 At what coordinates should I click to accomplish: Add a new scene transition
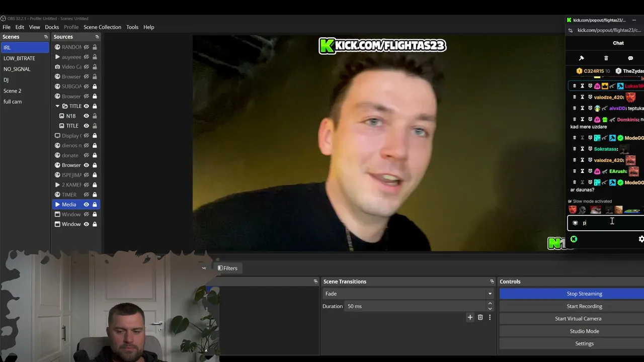point(470,317)
